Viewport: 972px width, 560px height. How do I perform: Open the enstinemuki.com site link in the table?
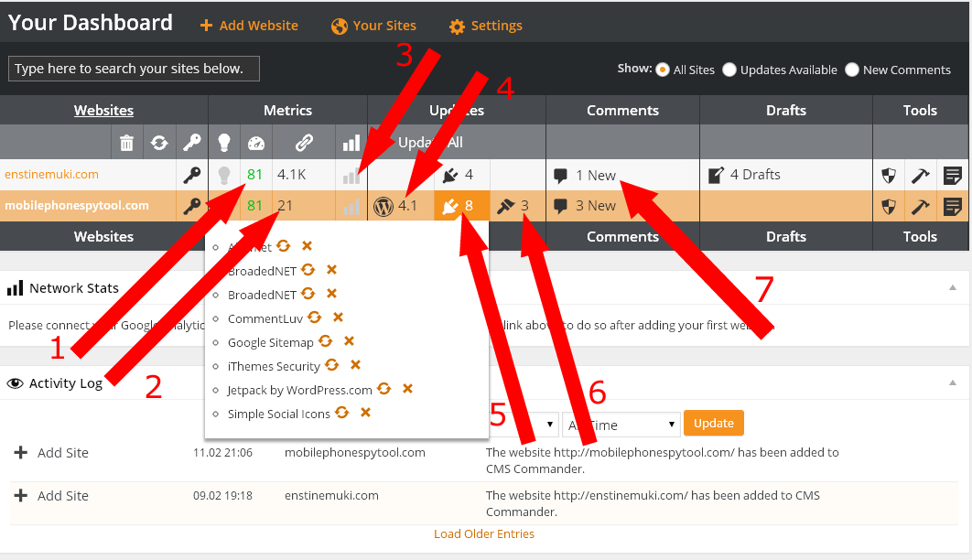(51, 175)
